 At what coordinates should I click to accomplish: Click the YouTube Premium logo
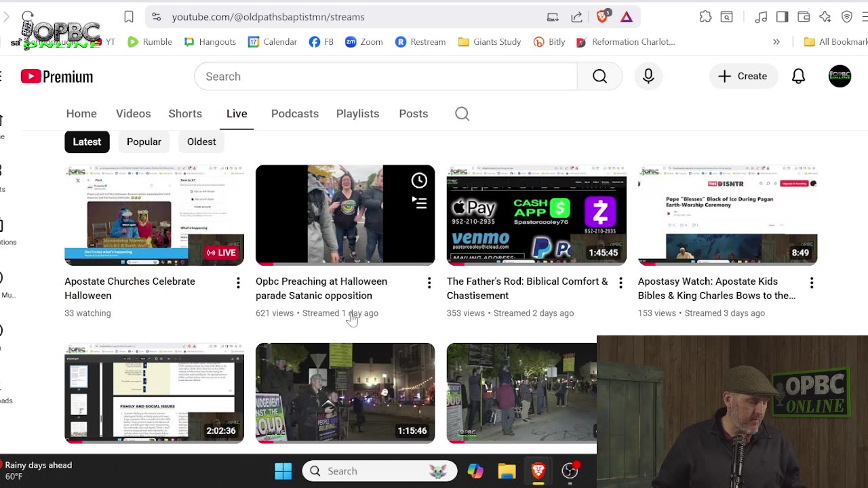click(x=57, y=77)
